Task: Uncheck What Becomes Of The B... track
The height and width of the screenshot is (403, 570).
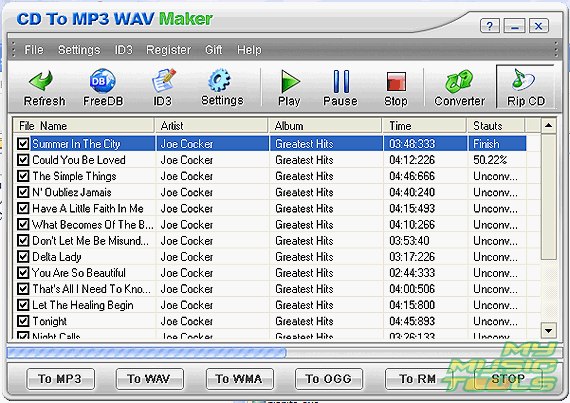Action: [23, 224]
